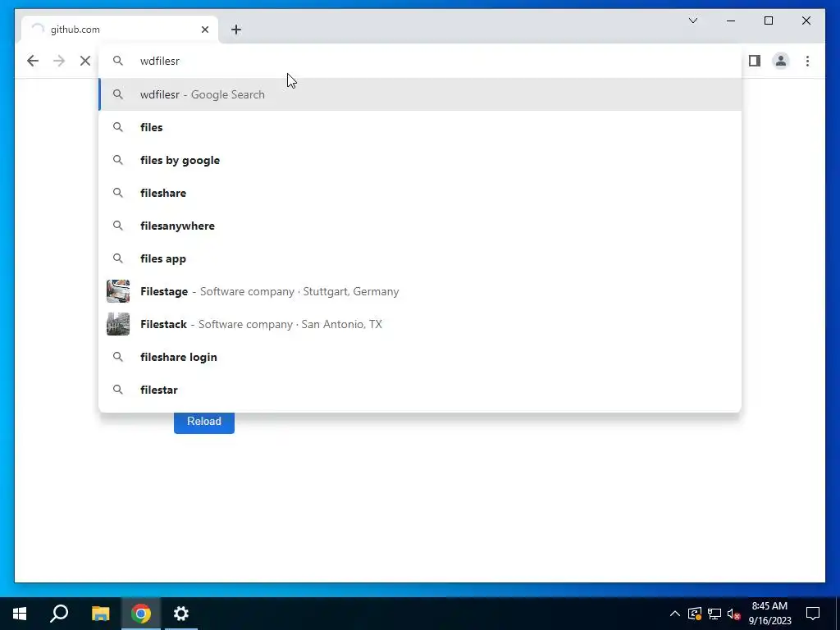Screen dimensions: 840x630
Task: Click the muted volume tray icon
Action: coord(733,614)
